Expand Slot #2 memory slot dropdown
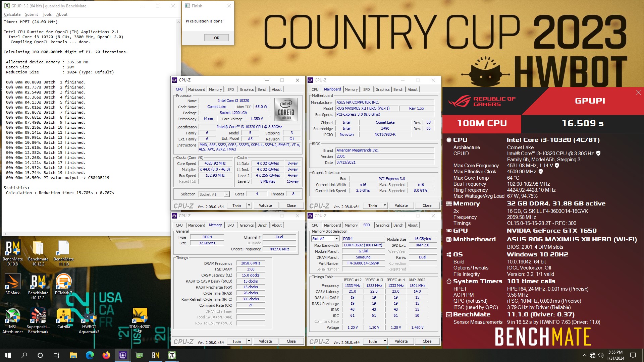The width and height of the screenshot is (644, 362). pyautogui.click(x=336, y=239)
